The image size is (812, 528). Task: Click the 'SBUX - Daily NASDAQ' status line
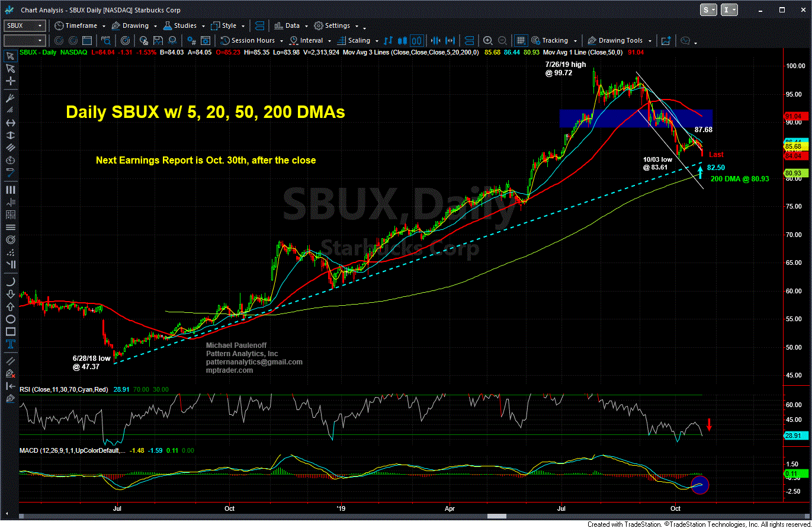coord(53,53)
